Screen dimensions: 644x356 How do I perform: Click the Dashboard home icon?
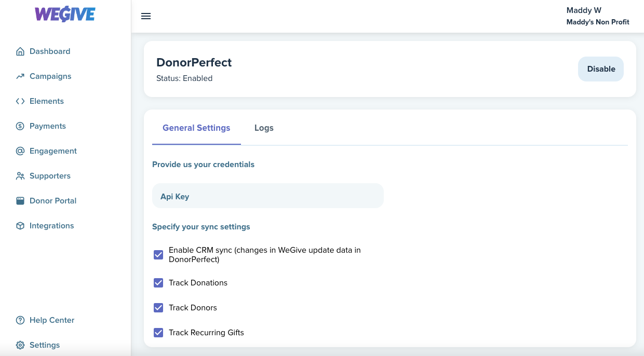[20, 51]
